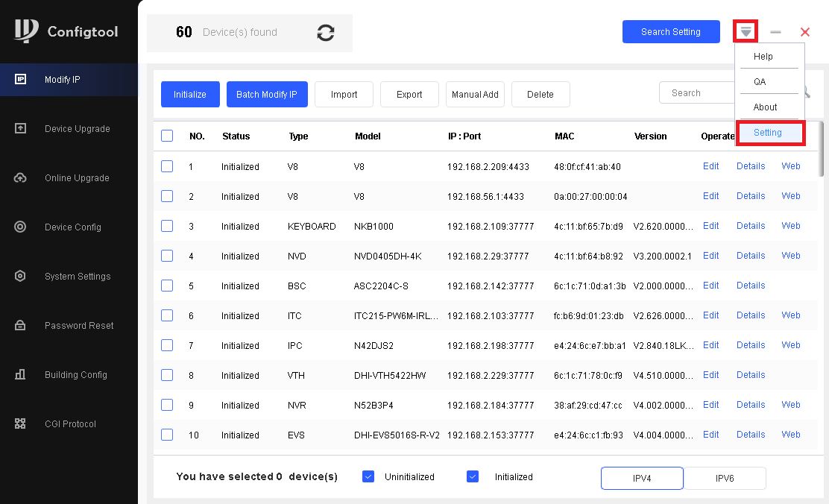Select the Device Config icon
The width and height of the screenshot is (829, 504).
pyautogui.click(x=21, y=227)
